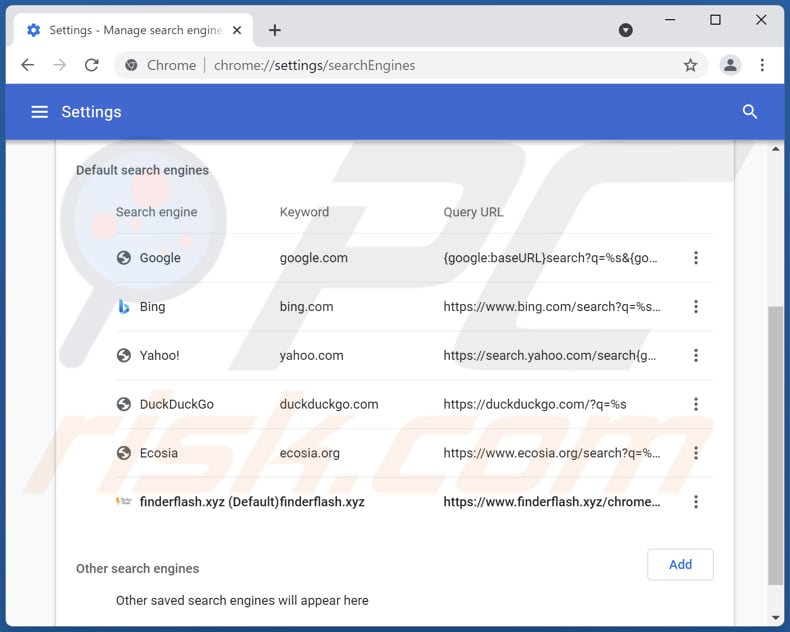This screenshot has height=632, width=790.
Task: Click the browser forward arrow
Action: click(59, 65)
